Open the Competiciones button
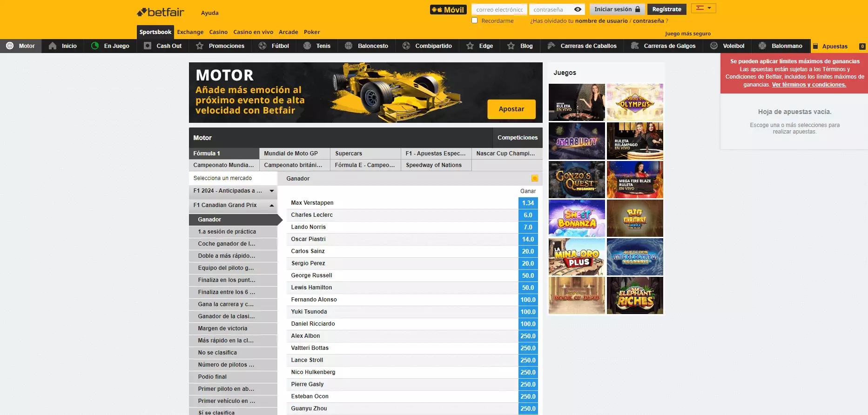Image resolution: width=868 pixels, height=415 pixels. 518,138
